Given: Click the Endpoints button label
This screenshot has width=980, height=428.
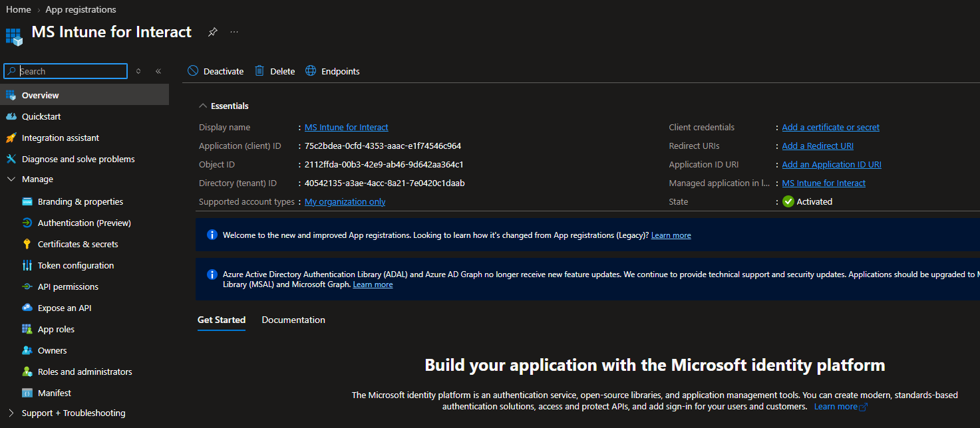Looking at the screenshot, I should coord(341,71).
